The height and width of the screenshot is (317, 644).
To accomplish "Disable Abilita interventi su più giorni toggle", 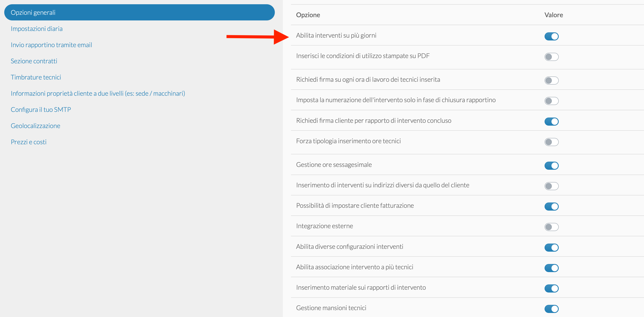I will pyautogui.click(x=551, y=36).
